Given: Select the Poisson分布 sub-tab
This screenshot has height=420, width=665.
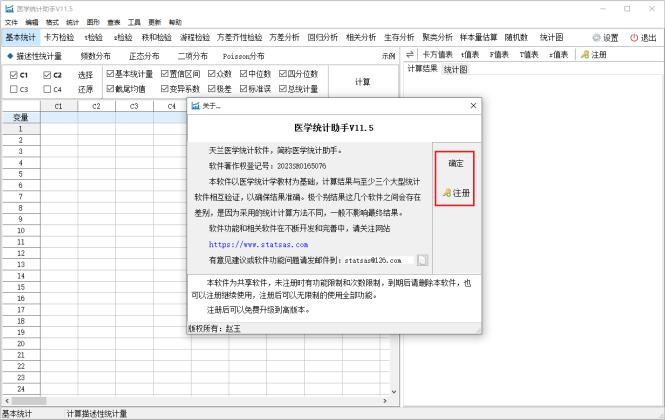Looking at the screenshot, I should pos(243,56).
